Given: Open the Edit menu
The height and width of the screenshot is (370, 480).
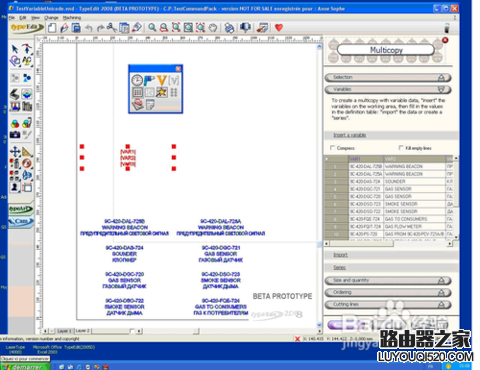Looking at the screenshot, I should [23, 18].
